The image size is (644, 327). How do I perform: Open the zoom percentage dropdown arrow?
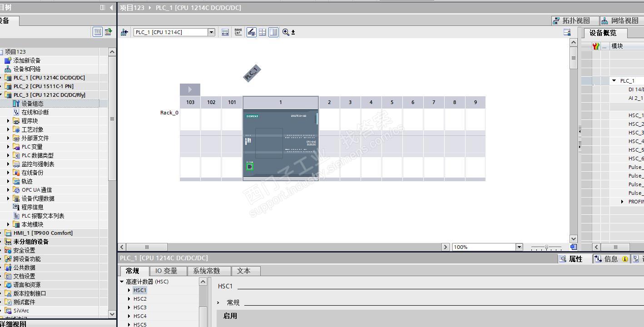click(519, 247)
